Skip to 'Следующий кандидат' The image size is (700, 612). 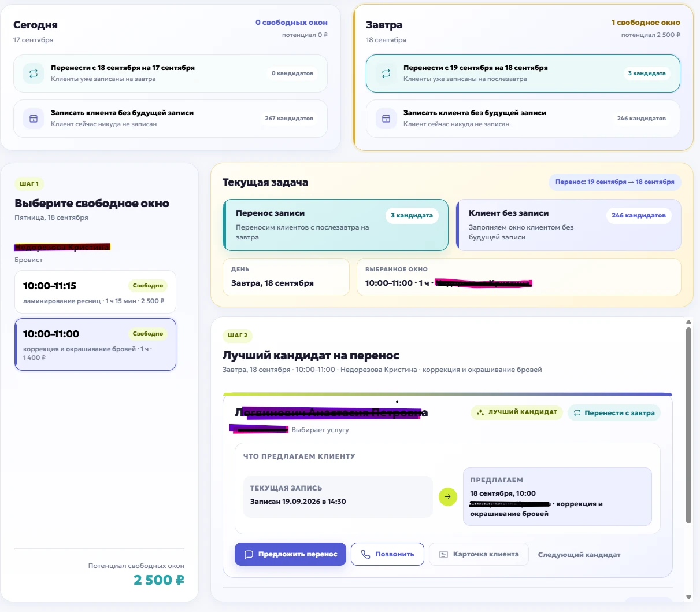point(579,555)
